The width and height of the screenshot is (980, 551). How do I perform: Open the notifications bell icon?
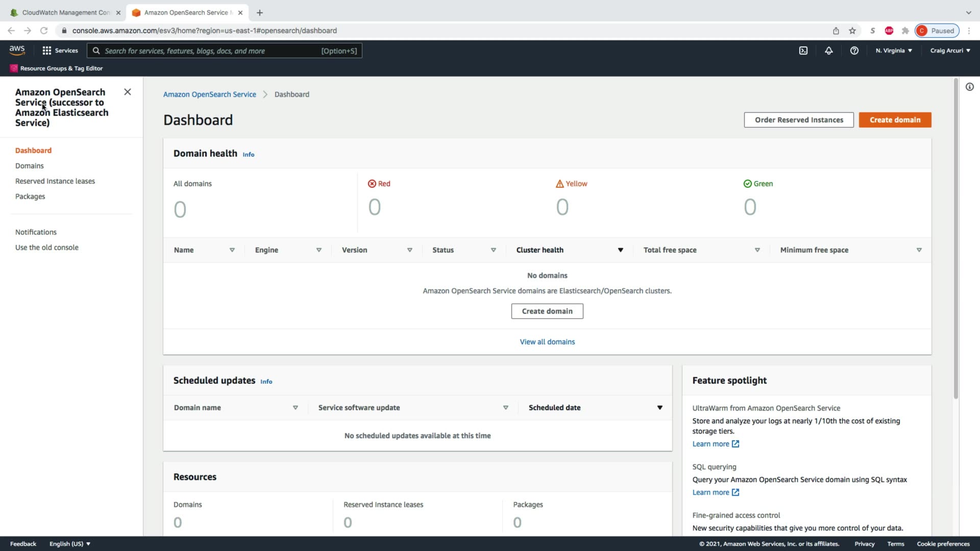coord(829,51)
